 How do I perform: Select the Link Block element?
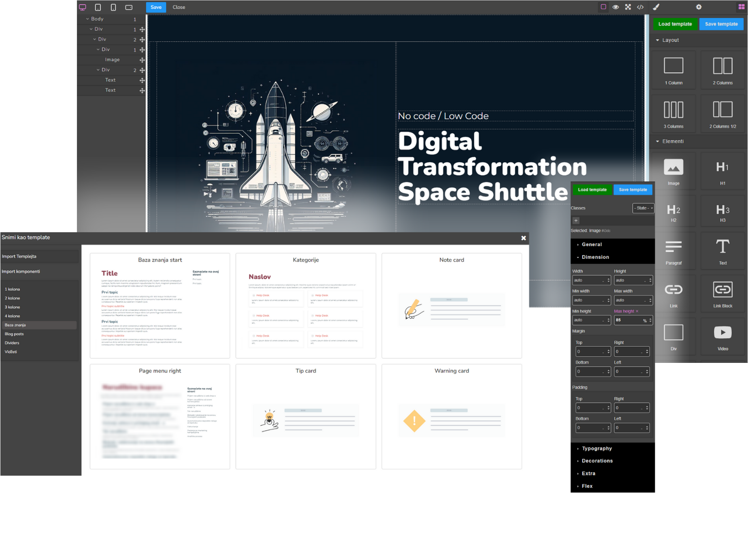tap(722, 294)
